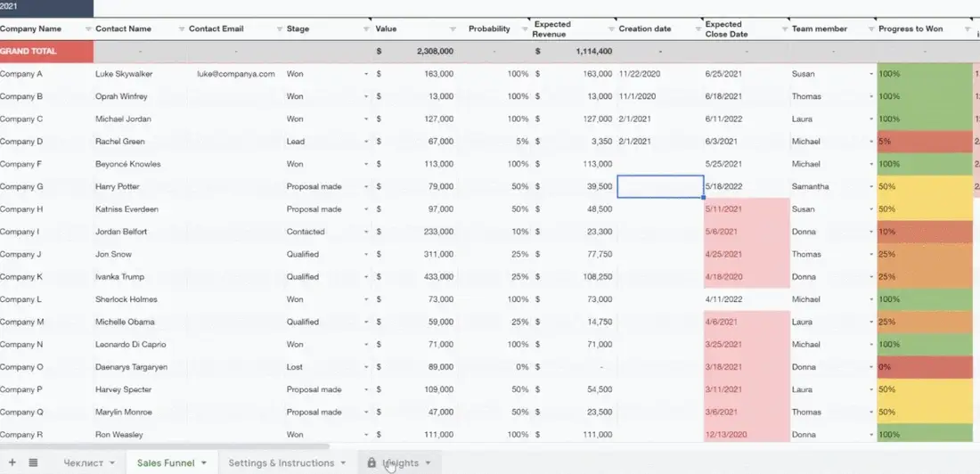Open Team member dropdown for Susan in Company A
This screenshot has width=980, height=474.
point(871,75)
